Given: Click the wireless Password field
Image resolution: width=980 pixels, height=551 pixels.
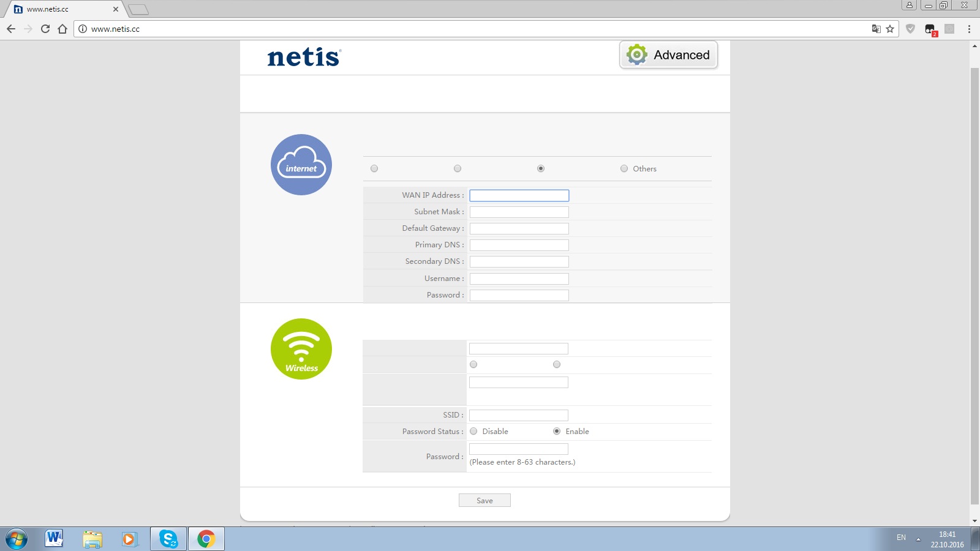Looking at the screenshot, I should (519, 449).
